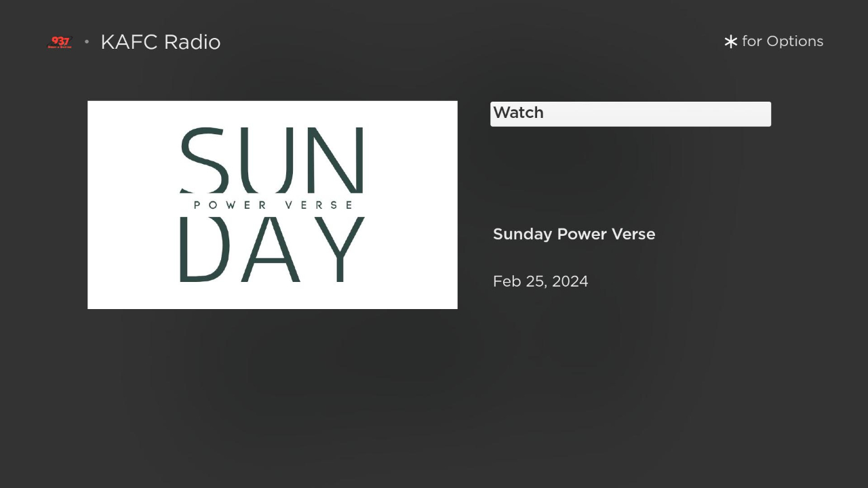Click the dot separator beside the station logo

(87, 42)
